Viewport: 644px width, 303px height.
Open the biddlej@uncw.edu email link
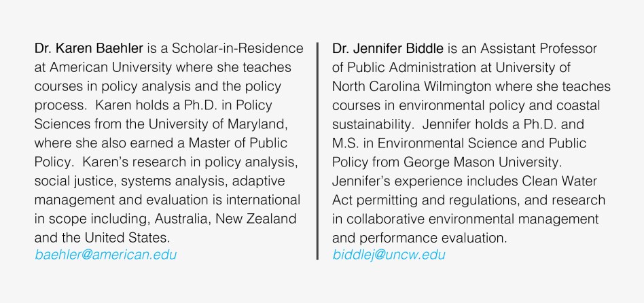389,255
